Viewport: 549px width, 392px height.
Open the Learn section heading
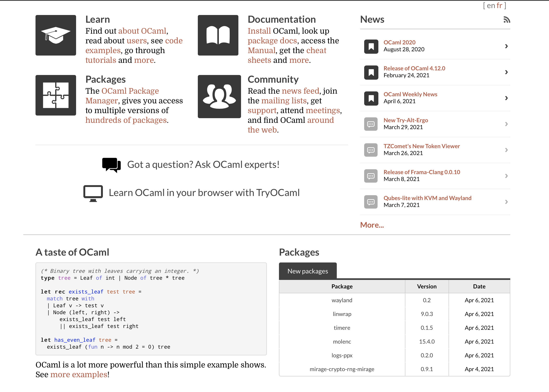pos(98,19)
